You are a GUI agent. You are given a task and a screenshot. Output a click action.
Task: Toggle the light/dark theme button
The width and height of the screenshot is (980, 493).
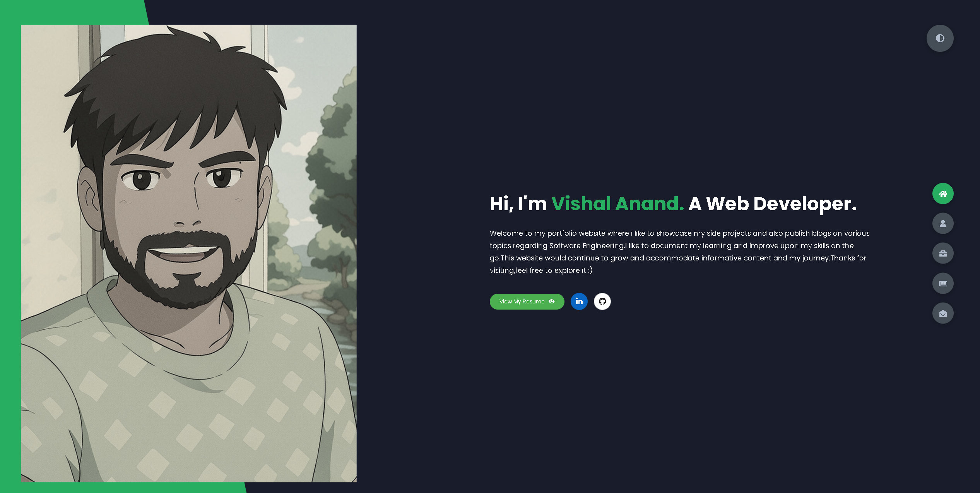(x=940, y=38)
